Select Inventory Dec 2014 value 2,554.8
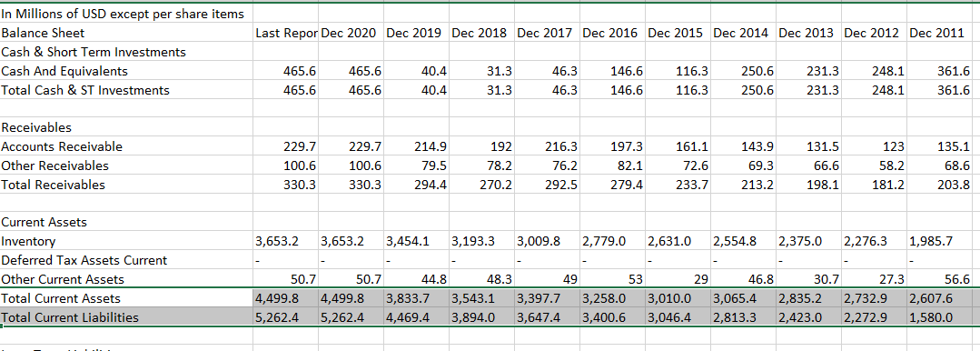The image size is (980, 351). click(743, 242)
